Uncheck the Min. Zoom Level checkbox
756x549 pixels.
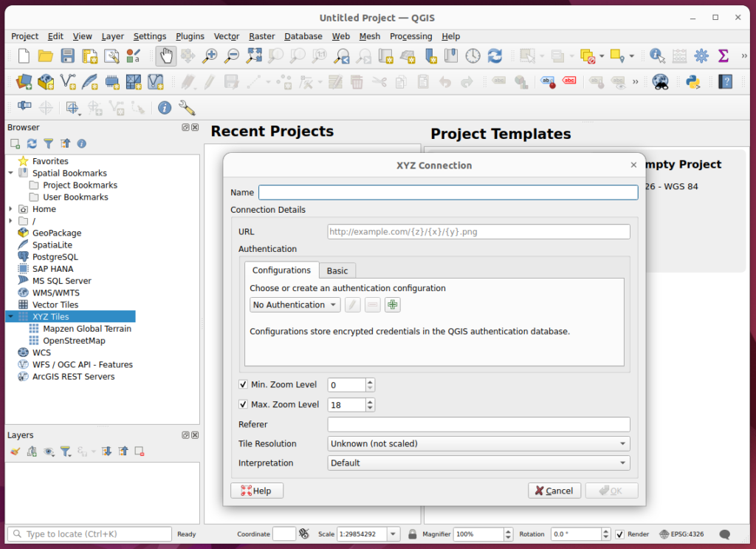pos(244,385)
